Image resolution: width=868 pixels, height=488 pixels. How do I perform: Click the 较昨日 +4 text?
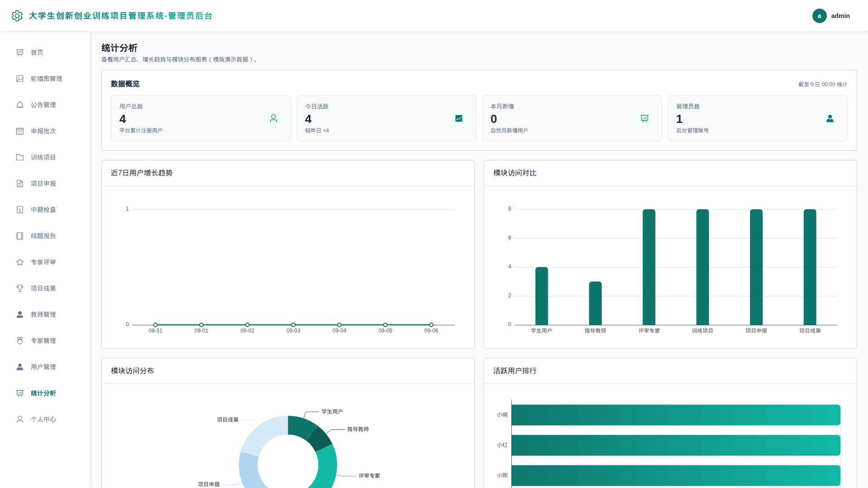[x=317, y=131]
